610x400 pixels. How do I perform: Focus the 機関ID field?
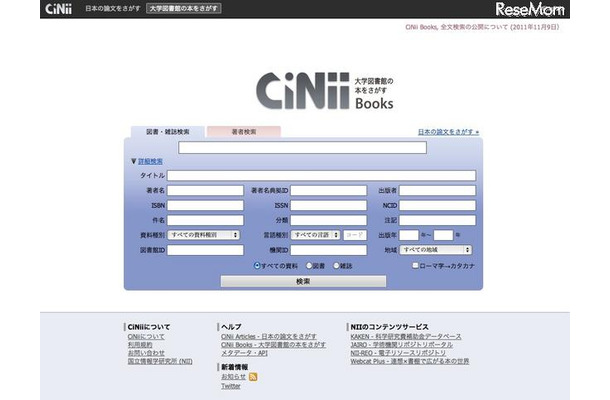tap(329, 250)
